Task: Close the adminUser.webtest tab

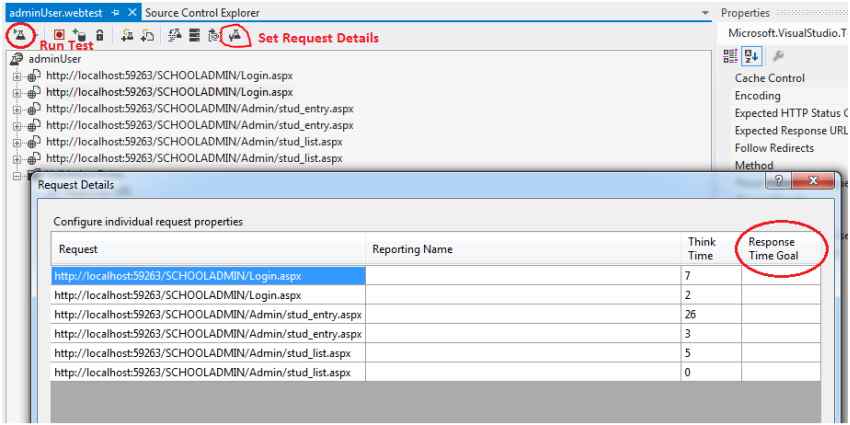Action: [x=132, y=12]
